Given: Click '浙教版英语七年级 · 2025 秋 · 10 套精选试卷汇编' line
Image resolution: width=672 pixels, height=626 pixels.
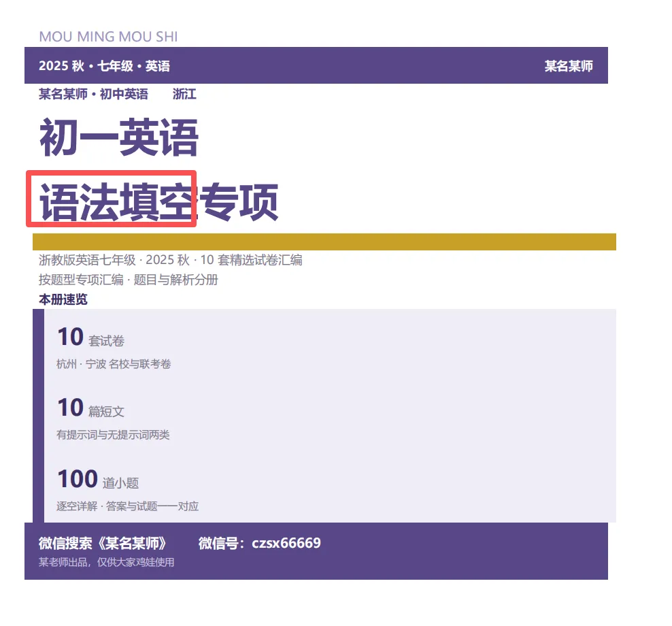Looking at the screenshot, I should [x=171, y=260].
